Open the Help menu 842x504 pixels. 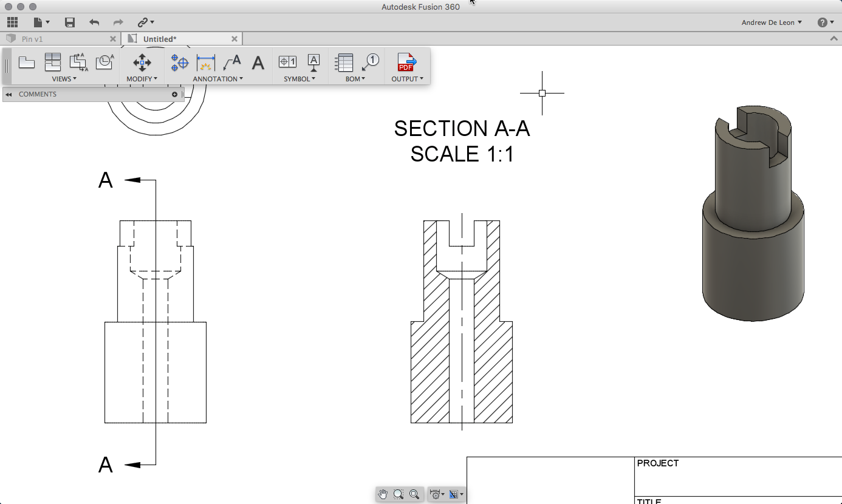point(826,22)
